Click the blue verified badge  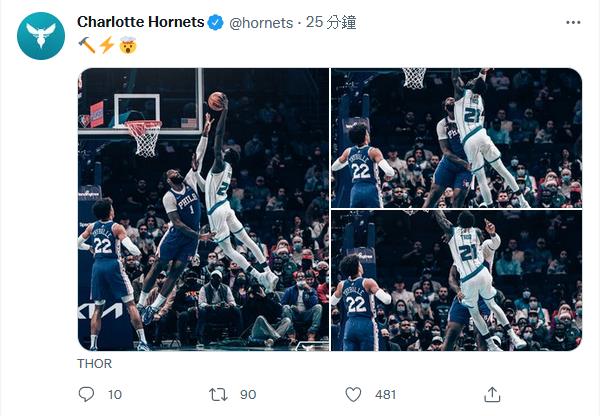[x=216, y=22]
